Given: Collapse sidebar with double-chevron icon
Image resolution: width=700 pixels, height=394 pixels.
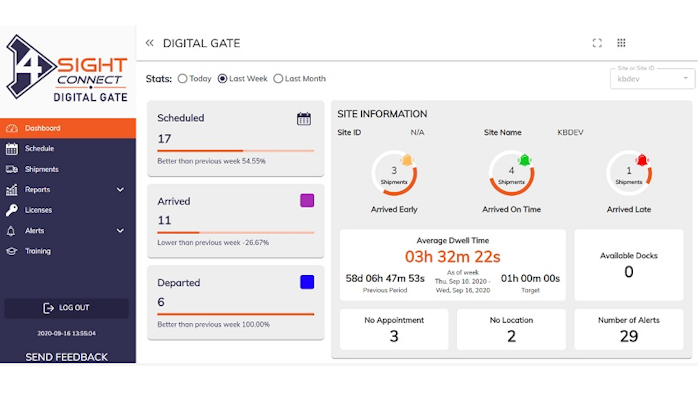Looking at the screenshot, I should click(x=150, y=43).
